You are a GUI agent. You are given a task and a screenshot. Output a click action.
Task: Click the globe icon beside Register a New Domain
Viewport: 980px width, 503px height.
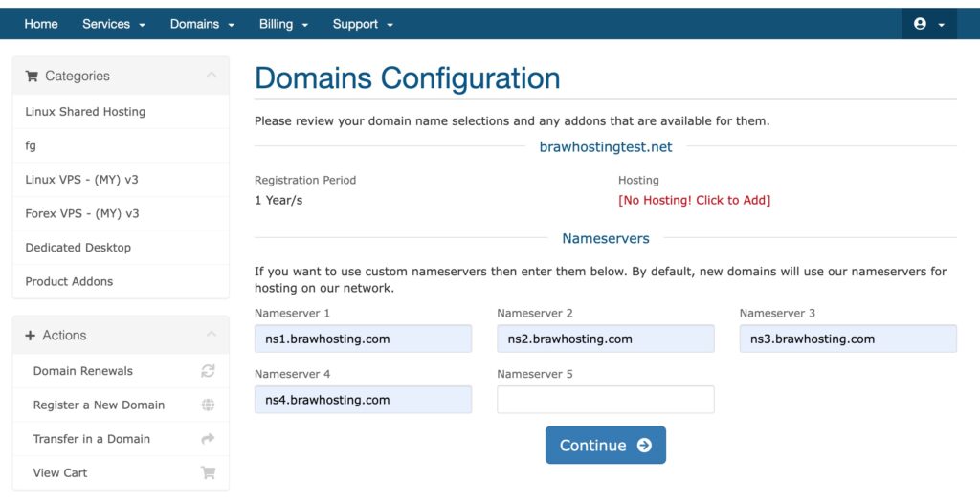coord(208,405)
